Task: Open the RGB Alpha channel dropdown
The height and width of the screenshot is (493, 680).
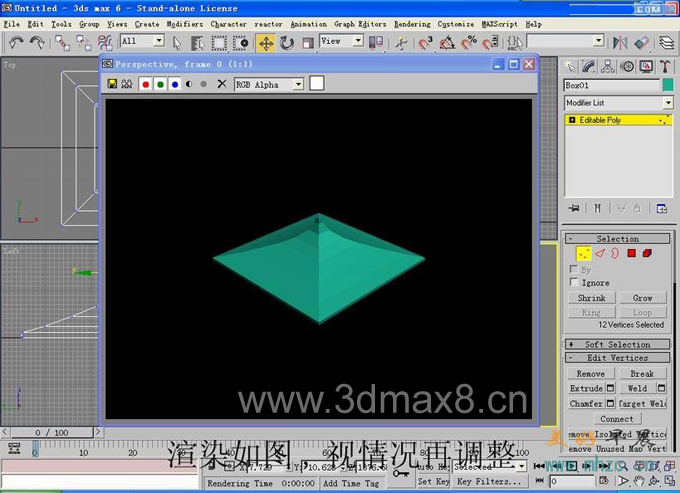Action: click(269, 85)
